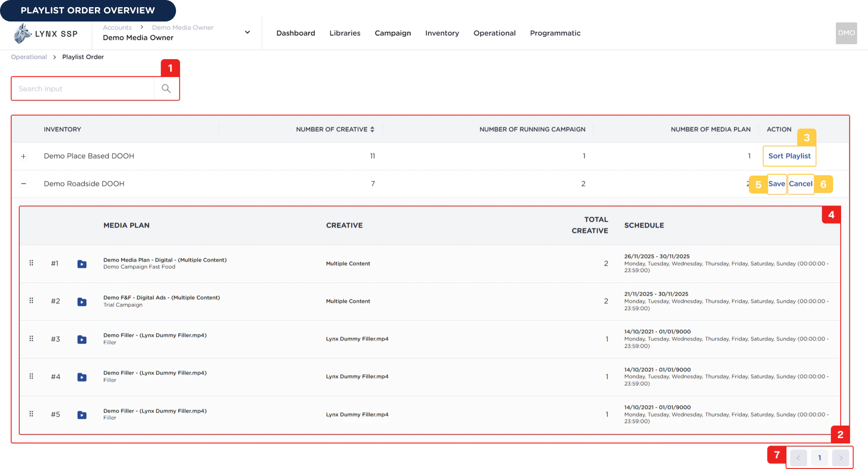The width and height of the screenshot is (868, 469).
Task: Click 'Lynx Dummy Filler.mp4' creative in row #5
Action: click(357, 414)
